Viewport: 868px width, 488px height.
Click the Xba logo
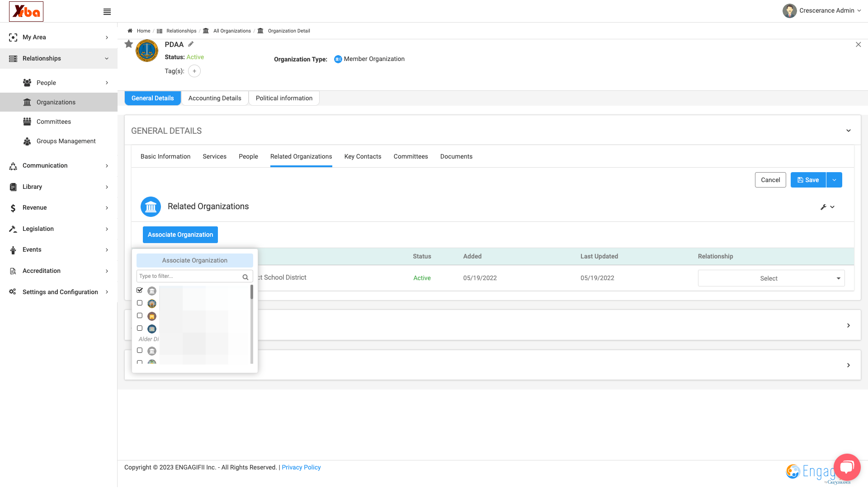pos(26,11)
